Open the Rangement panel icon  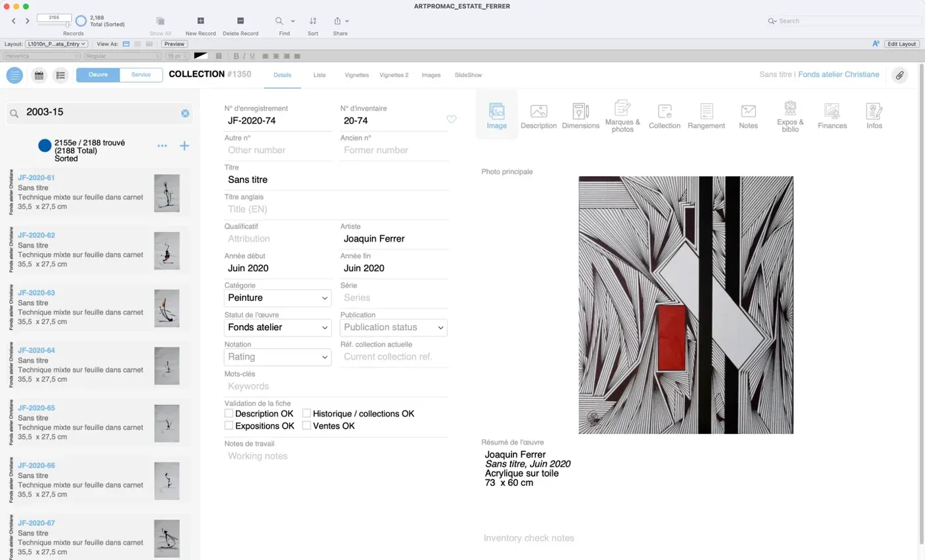coord(706,116)
